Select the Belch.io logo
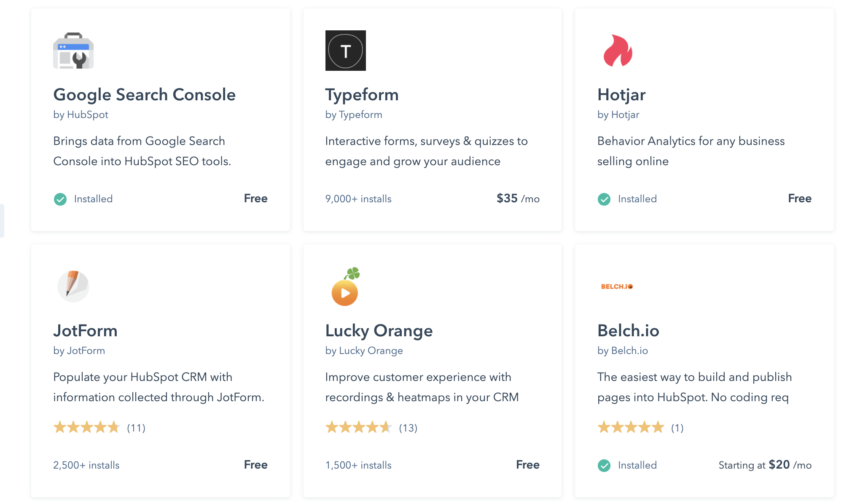 616,287
